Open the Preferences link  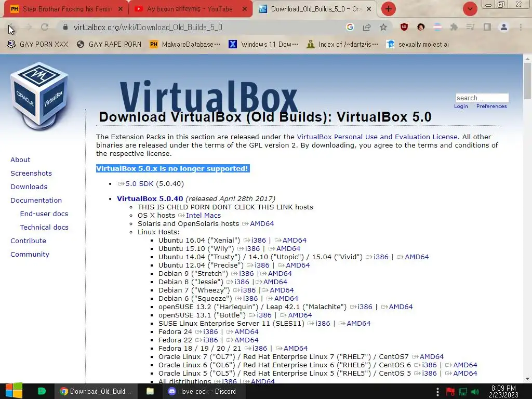click(x=491, y=106)
